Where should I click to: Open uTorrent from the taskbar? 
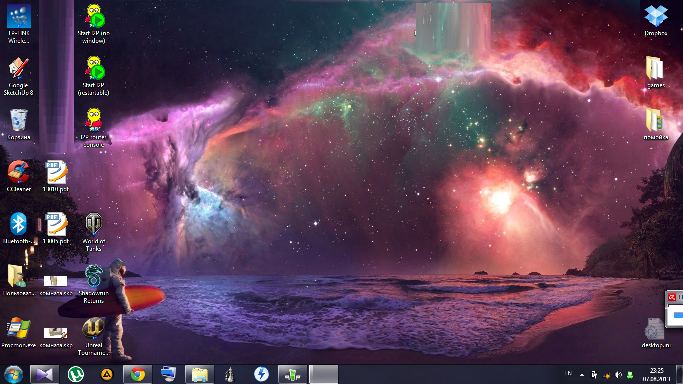pyautogui.click(x=76, y=374)
